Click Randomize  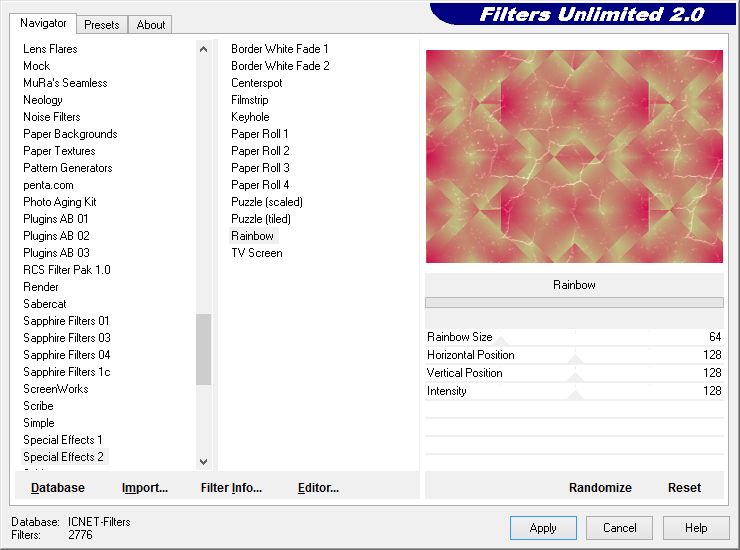coord(600,488)
